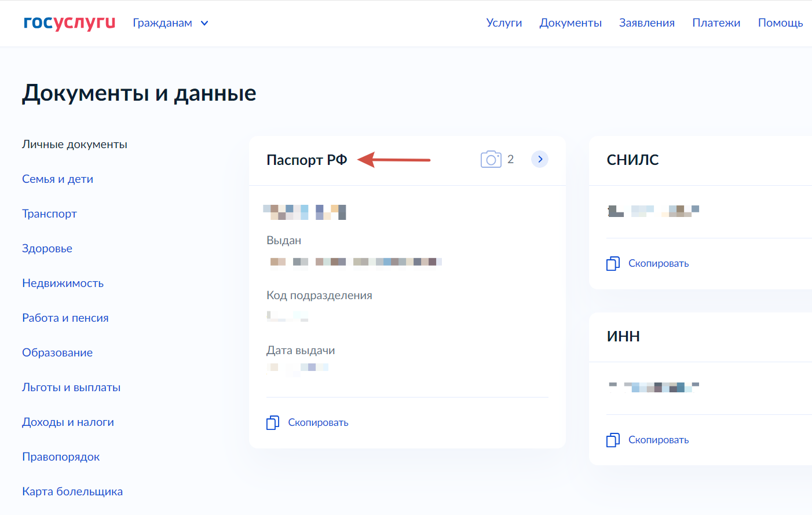
Task: Click the Паспорт РФ card title
Action: [x=306, y=160]
